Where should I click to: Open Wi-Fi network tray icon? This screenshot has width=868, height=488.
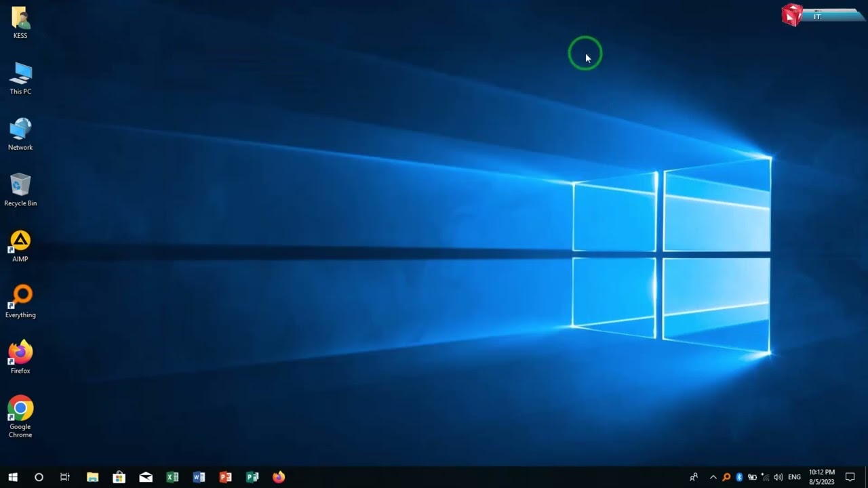(765, 477)
